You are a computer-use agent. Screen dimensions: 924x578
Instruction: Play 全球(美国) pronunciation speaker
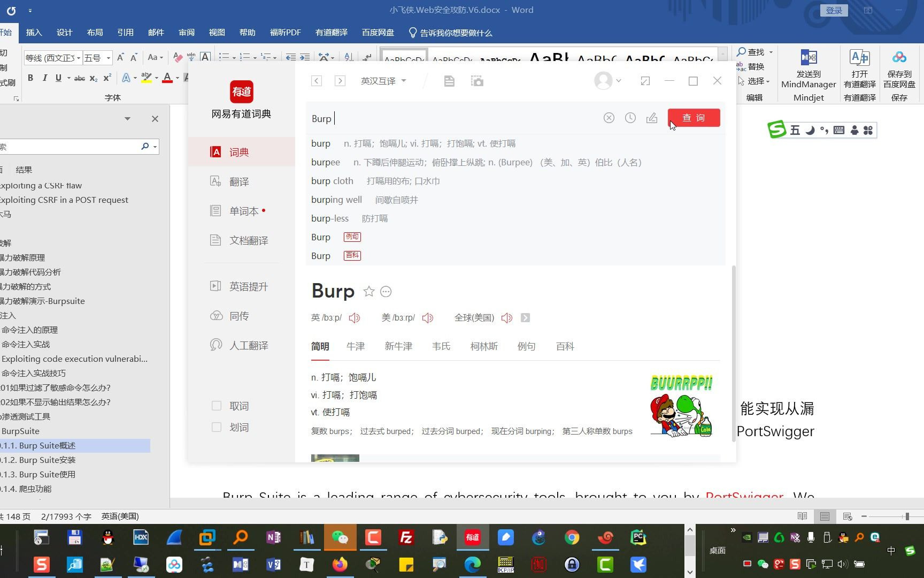507,318
